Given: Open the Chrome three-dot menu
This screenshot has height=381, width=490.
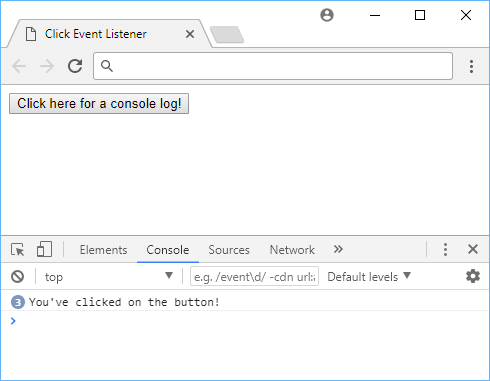Looking at the screenshot, I should tap(471, 66).
